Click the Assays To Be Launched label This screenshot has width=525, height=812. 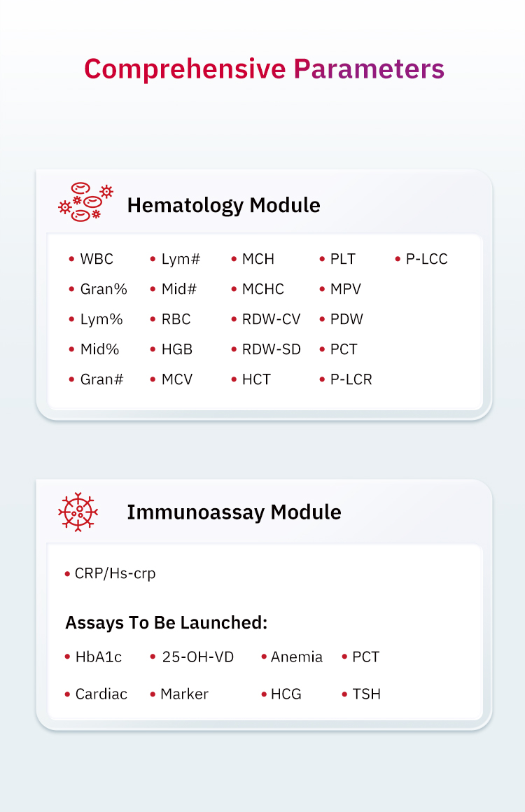(x=166, y=622)
